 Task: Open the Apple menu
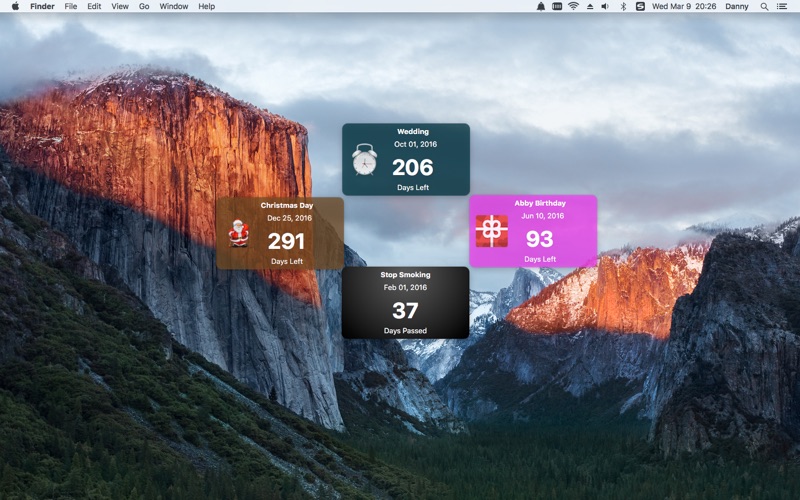pyautogui.click(x=15, y=6)
